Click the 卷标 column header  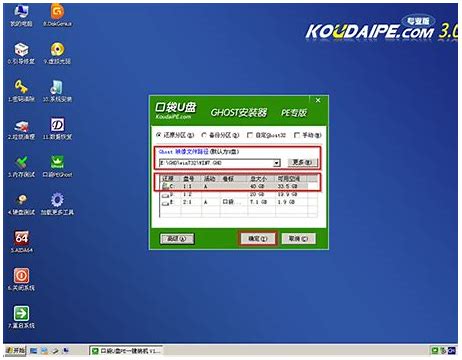point(234,179)
